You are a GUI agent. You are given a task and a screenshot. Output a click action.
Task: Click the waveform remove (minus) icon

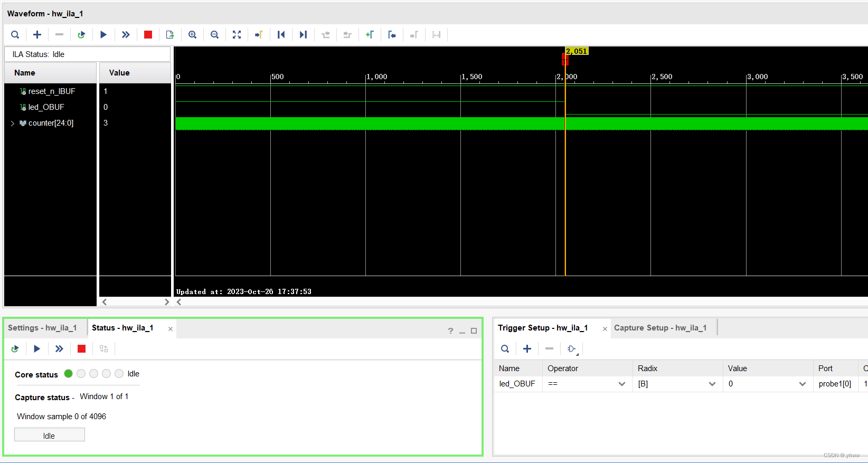click(x=59, y=35)
